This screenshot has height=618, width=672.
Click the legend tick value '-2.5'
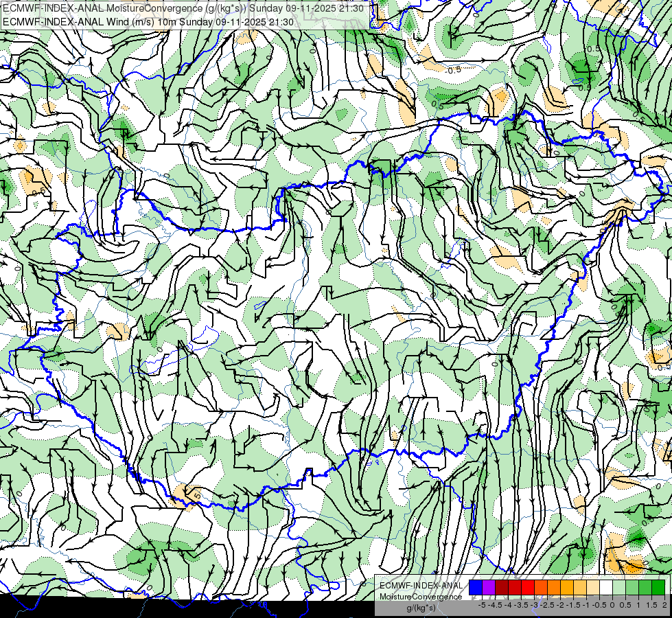point(547,605)
